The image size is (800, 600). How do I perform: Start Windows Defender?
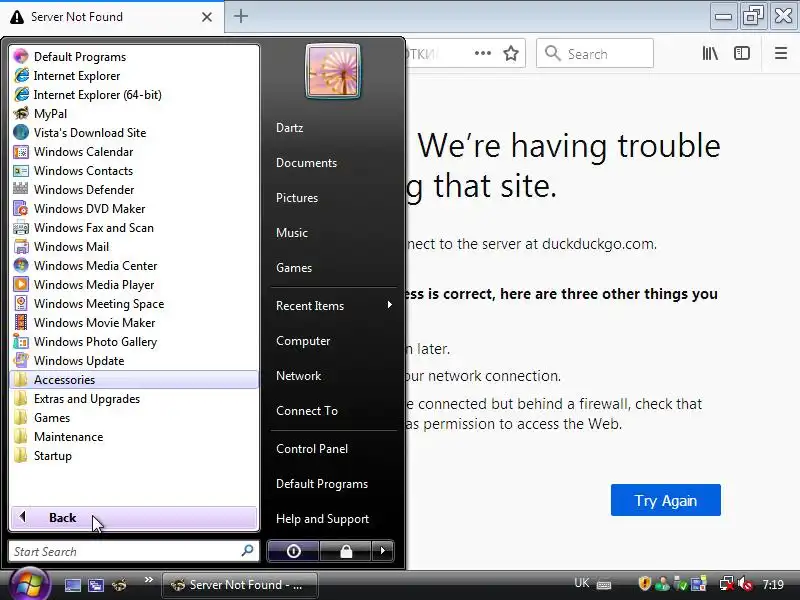click(x=134, y=189)
